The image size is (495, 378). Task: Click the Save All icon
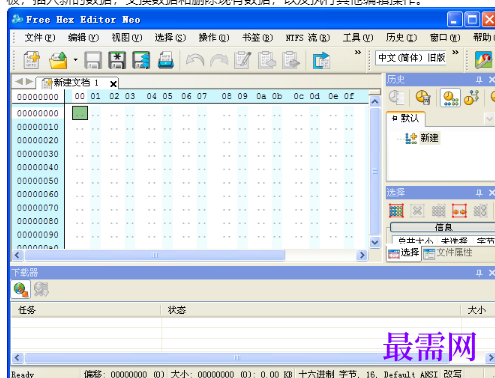point(141,60)
